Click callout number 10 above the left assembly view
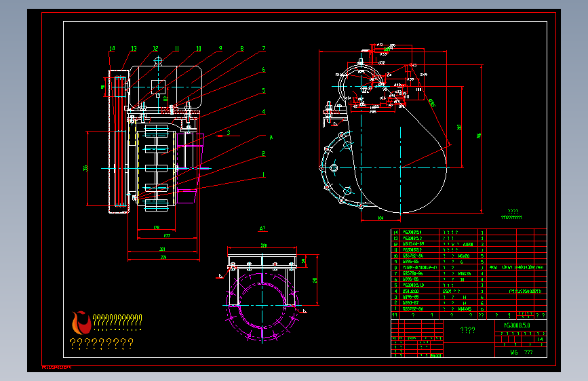 point(199,48)
